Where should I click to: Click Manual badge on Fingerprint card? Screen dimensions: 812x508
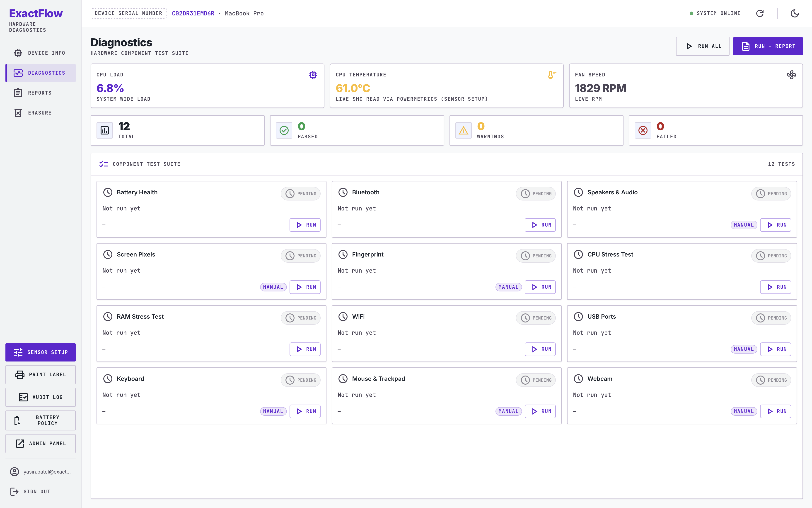(508, 287)
